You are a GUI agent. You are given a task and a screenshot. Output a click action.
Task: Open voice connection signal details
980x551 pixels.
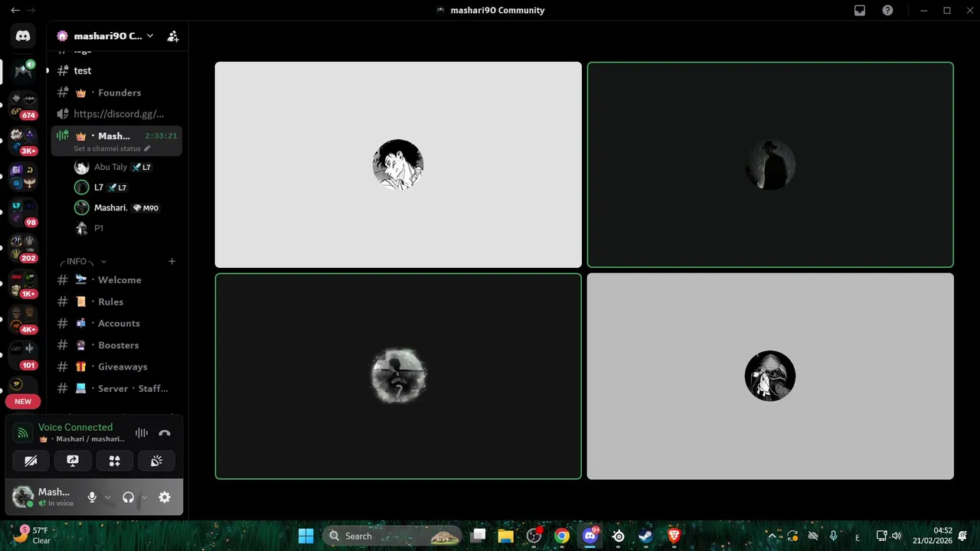(23, 433)
